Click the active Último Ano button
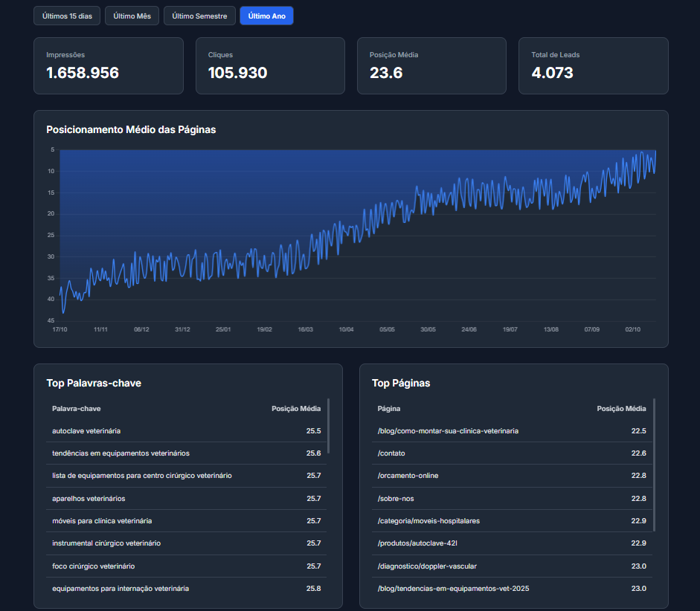 [266, 16]
